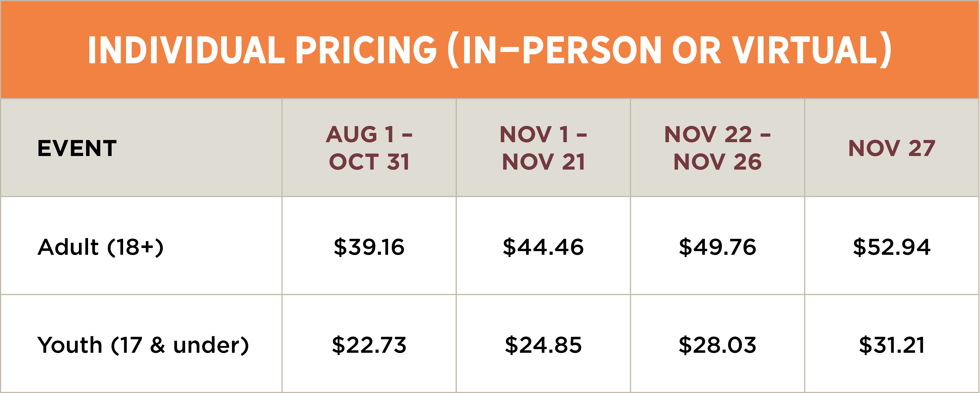Click the $49.76 adult price
Screen dimensions: 980x393
pyautogui.click(x=718, y=247)
